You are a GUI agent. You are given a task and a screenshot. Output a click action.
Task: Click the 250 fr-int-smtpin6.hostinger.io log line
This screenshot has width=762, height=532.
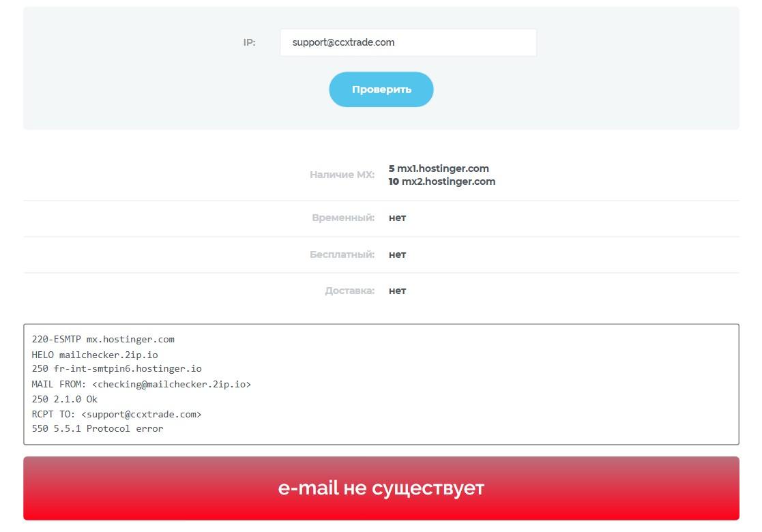coord(117,368)
